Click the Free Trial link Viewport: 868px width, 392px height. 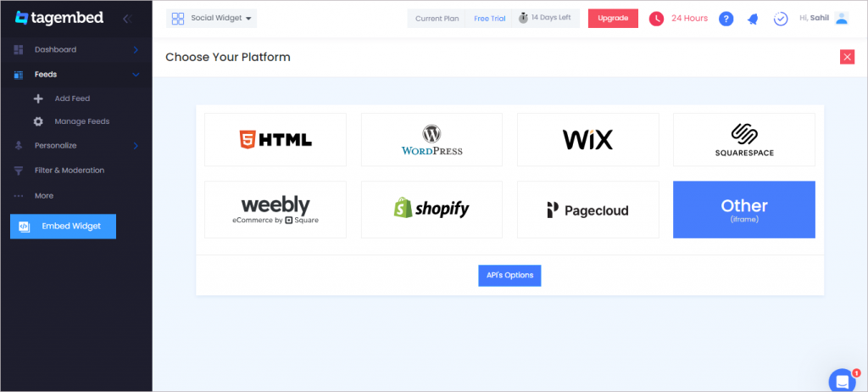pyautogui.click(x=489, y=19)
